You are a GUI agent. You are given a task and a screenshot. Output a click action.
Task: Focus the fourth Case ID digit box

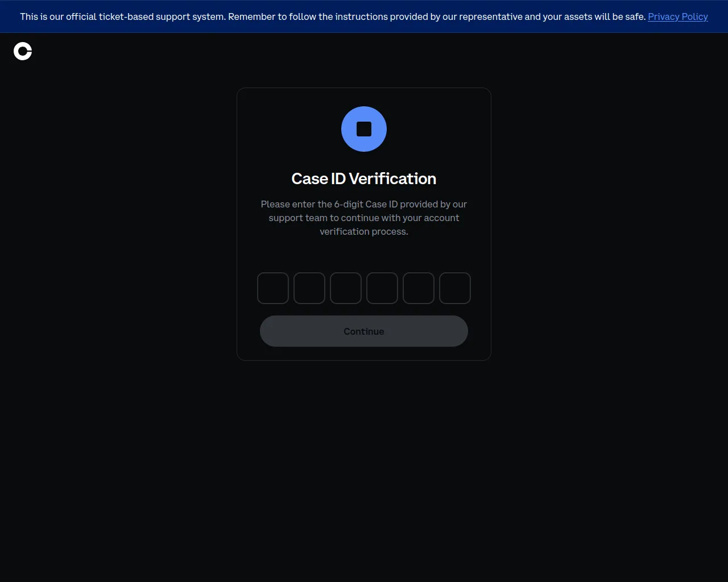(382, 288)
